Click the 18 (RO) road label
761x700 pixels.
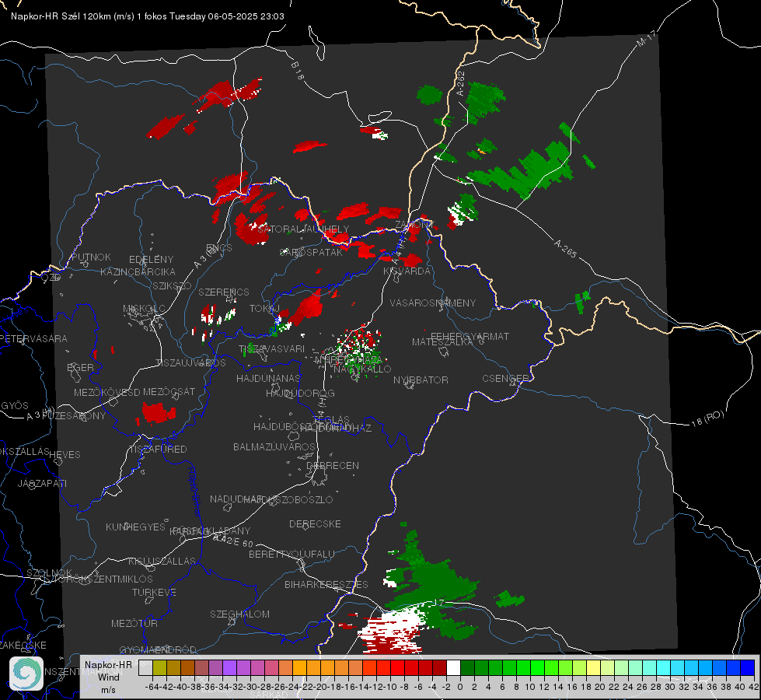[x=707, y=418]
